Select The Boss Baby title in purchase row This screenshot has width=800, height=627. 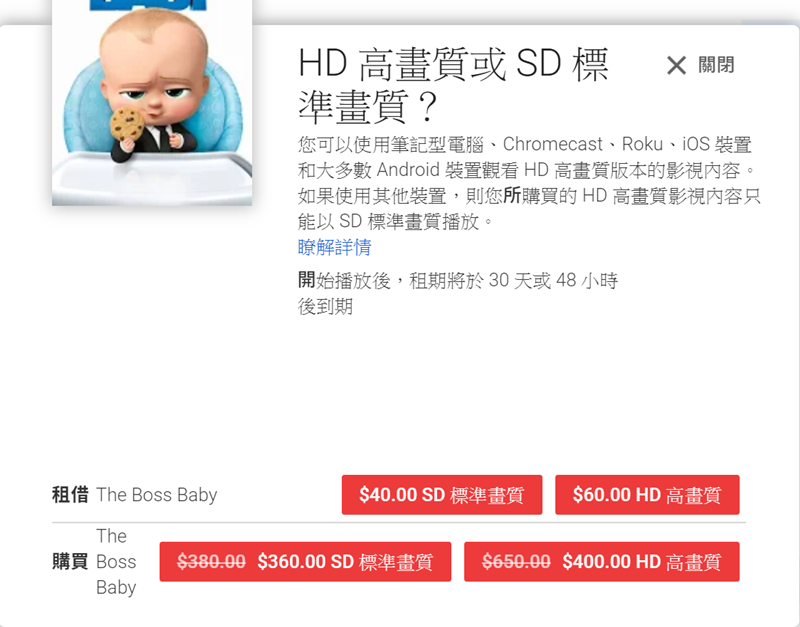coord(116,562)
